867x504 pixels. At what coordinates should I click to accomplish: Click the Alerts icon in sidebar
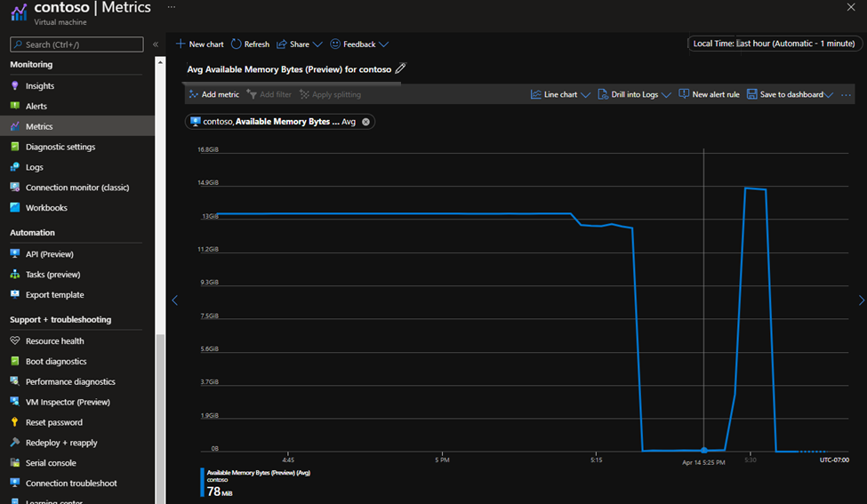[15, 106]
